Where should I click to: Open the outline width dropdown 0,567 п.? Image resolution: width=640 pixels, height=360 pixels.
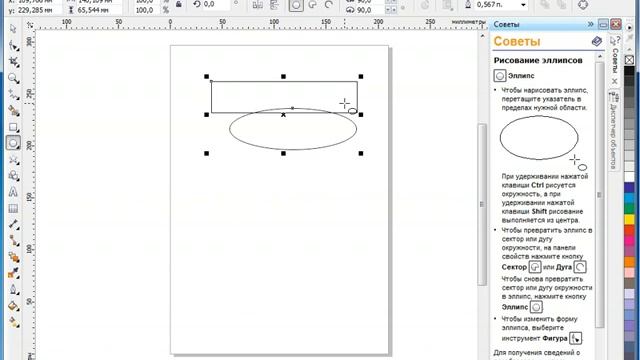coord(523,5)
